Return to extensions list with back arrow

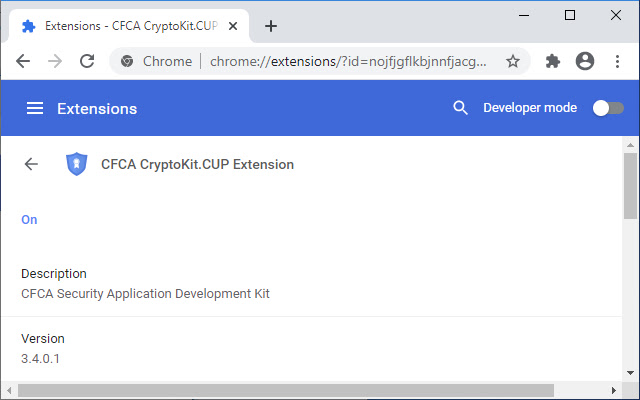point(31,164)
